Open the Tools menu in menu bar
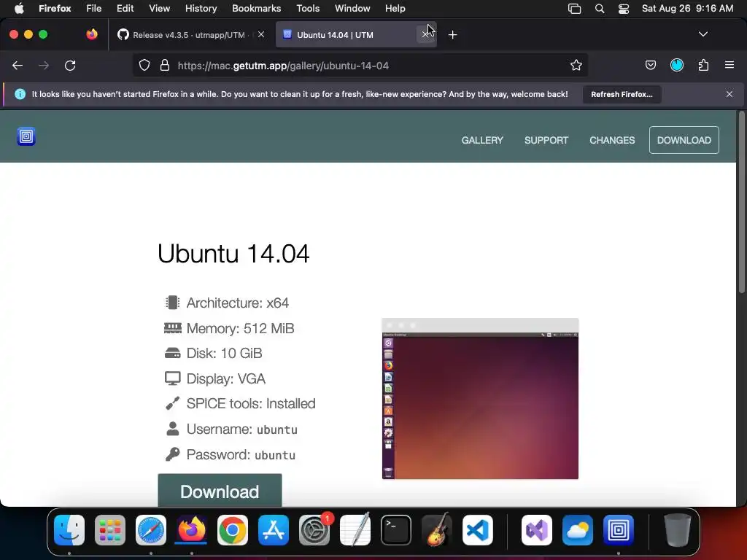This screenshot has height=560, width=747. [x=308, y=9]
